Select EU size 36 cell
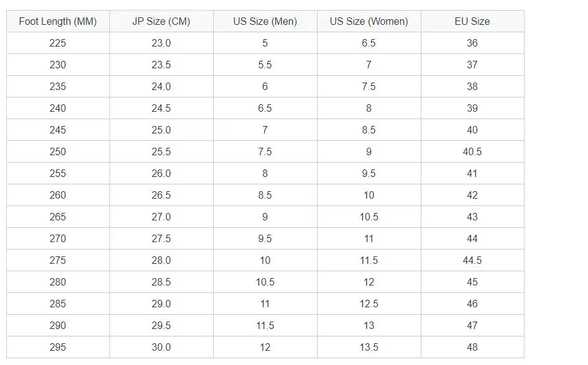 (472, 43)
